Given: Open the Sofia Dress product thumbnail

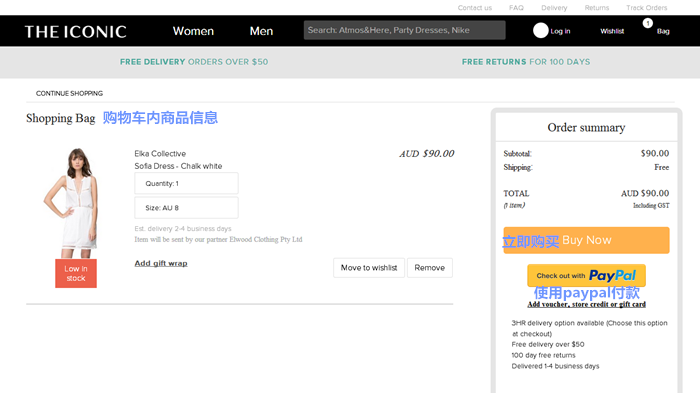Looking at the screenshot, I should [71, 203].
